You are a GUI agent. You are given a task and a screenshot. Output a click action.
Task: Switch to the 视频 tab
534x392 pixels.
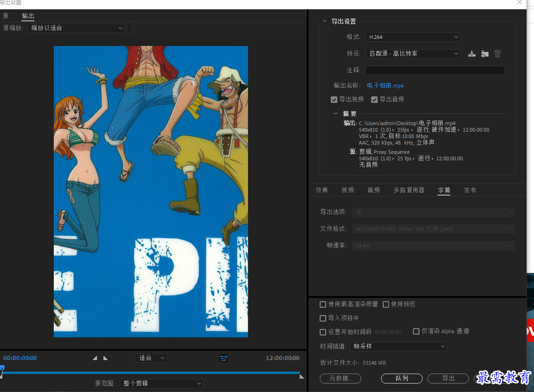[347, 190]
